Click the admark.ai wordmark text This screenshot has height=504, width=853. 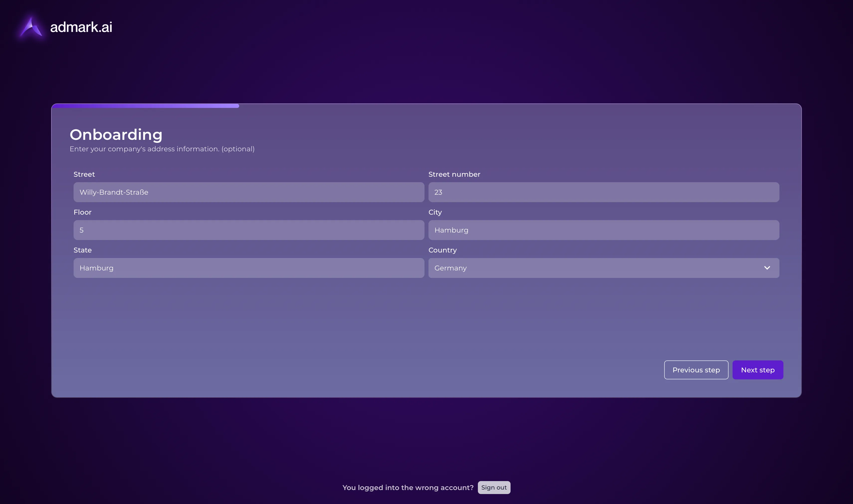(81, 27)
